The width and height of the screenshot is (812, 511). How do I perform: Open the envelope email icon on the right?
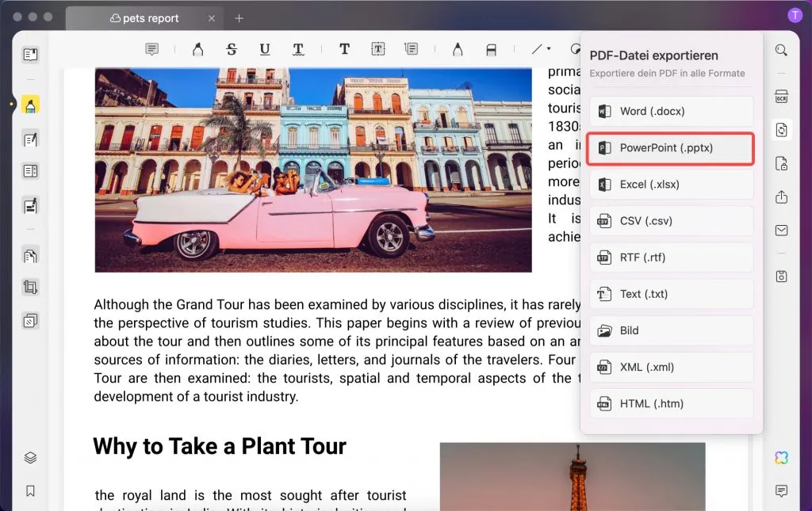click(x=781, y=230)
